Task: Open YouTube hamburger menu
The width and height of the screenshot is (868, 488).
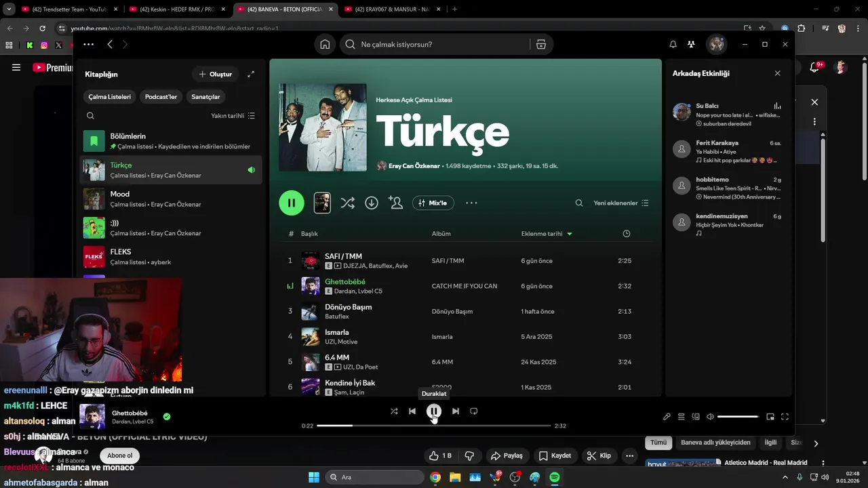Action: pos(16,67)
